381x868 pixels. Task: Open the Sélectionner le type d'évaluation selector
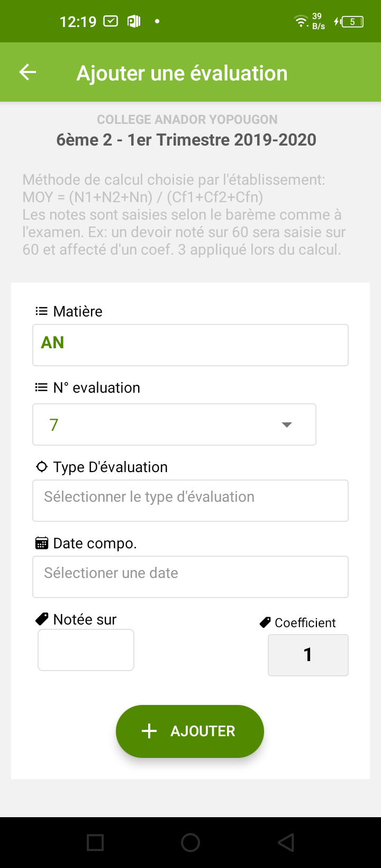pos(190,500)
